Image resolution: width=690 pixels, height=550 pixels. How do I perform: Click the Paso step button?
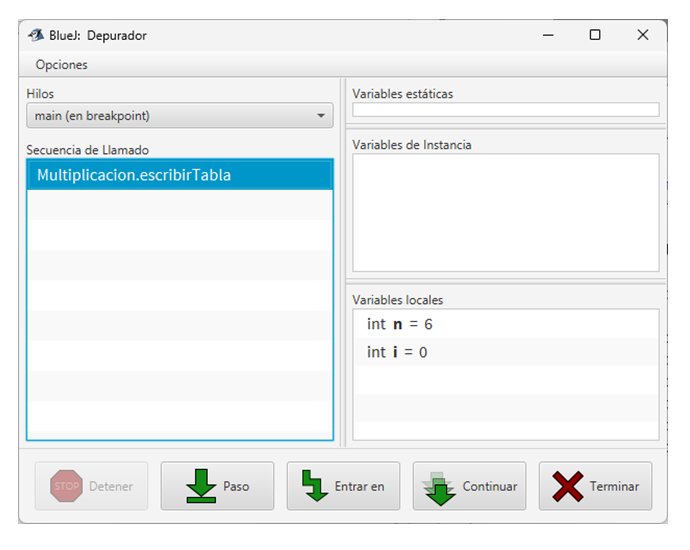coord(217,486)
